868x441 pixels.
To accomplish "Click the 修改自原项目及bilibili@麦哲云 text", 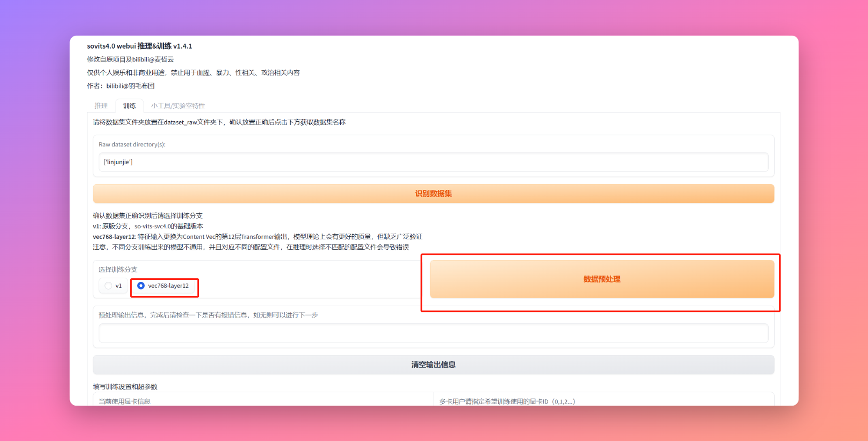I will pyautogui.click(x=130, y=60).
